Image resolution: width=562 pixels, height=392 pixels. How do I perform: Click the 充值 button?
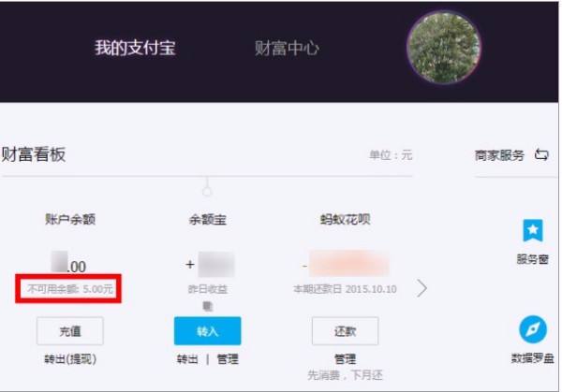click(70, 331)
